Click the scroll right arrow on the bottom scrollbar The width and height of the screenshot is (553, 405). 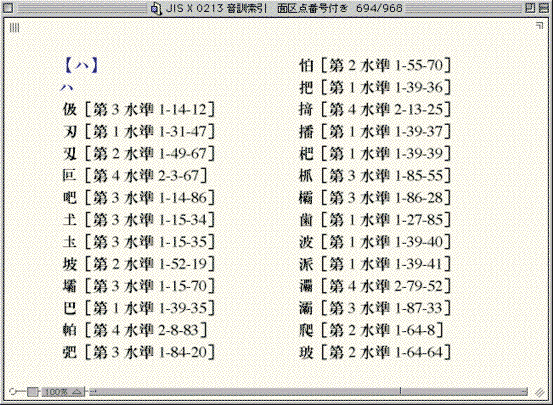(x=525, y=391)
